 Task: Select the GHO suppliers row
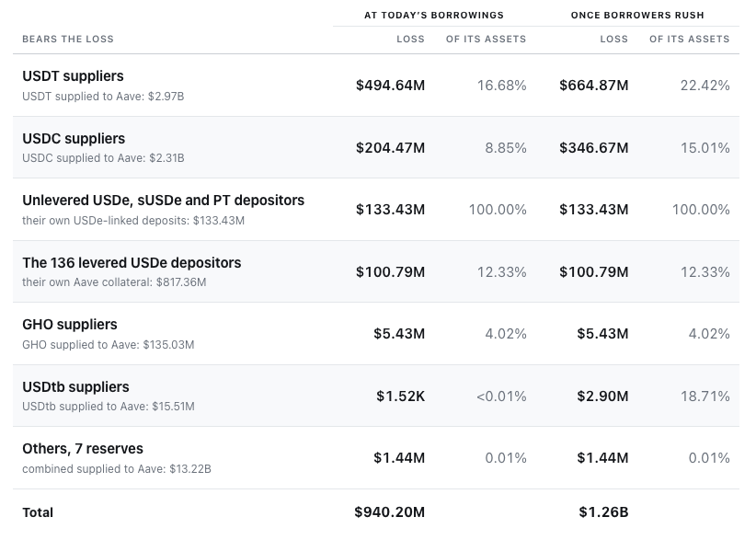coord(376,334)
